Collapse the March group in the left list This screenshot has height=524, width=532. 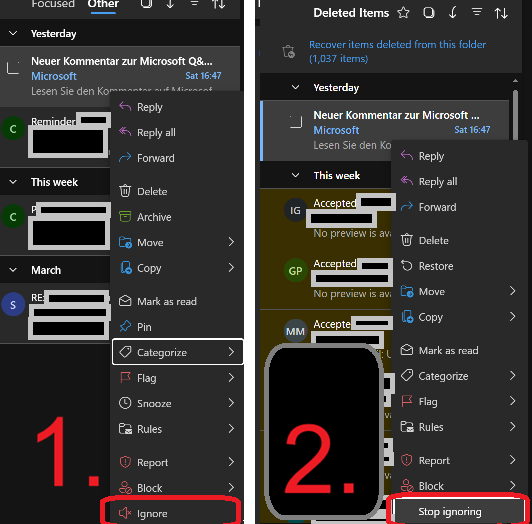13,270
